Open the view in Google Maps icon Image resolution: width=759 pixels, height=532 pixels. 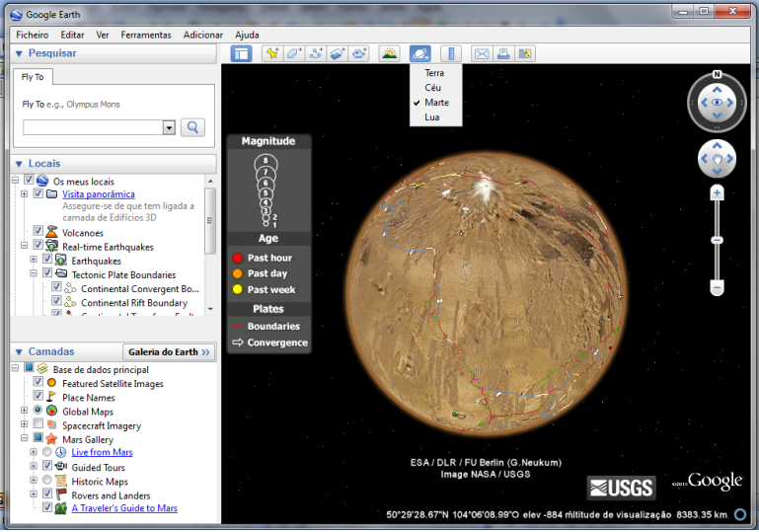525,53
